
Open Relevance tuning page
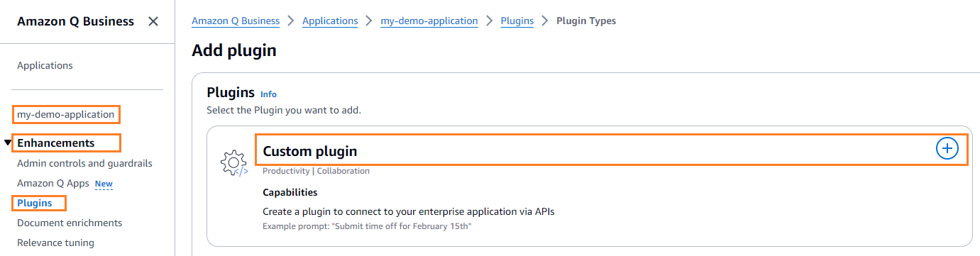pyautogui.click(x=55, y=243)
